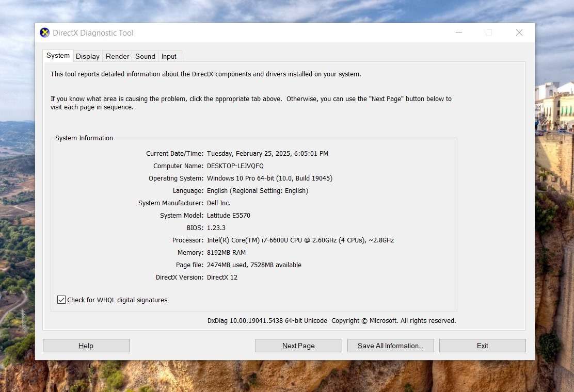Click the Processor label
Viewport: 574px width, 392px height.
[188, 240]
